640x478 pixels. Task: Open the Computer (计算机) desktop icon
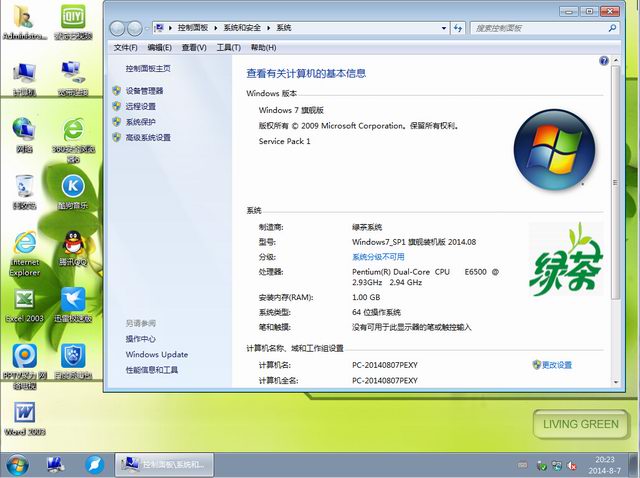click(x=24, y=80)
